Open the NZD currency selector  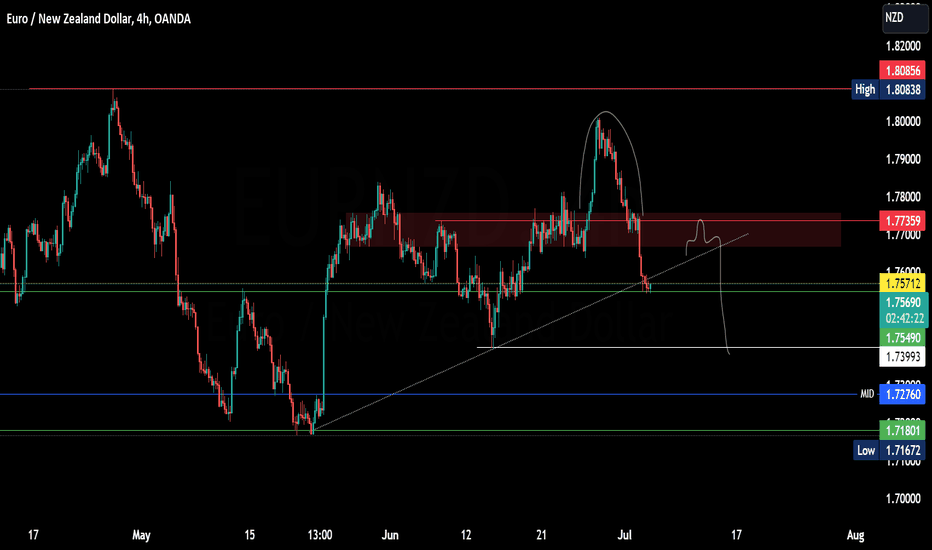coord(903,18)
